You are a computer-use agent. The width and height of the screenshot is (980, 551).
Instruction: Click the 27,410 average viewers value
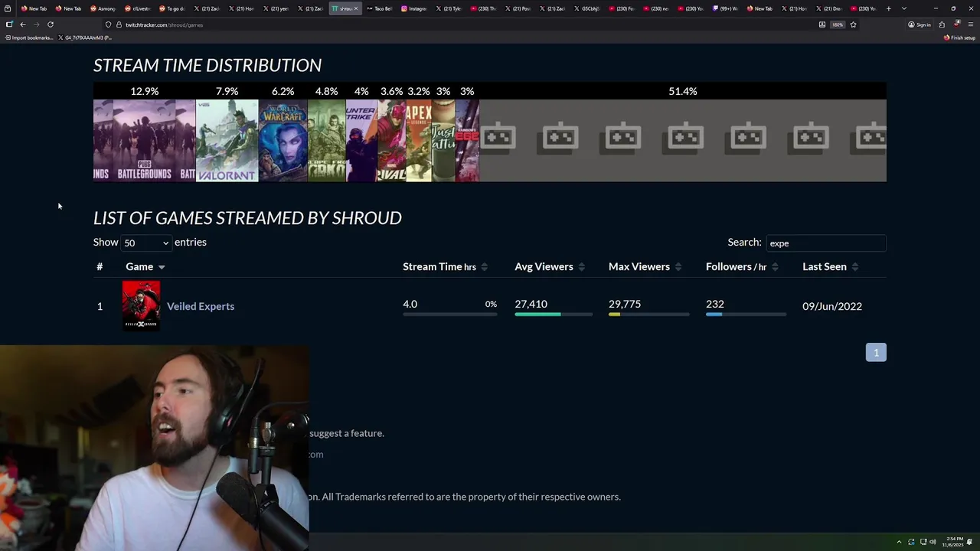(531, 304)
